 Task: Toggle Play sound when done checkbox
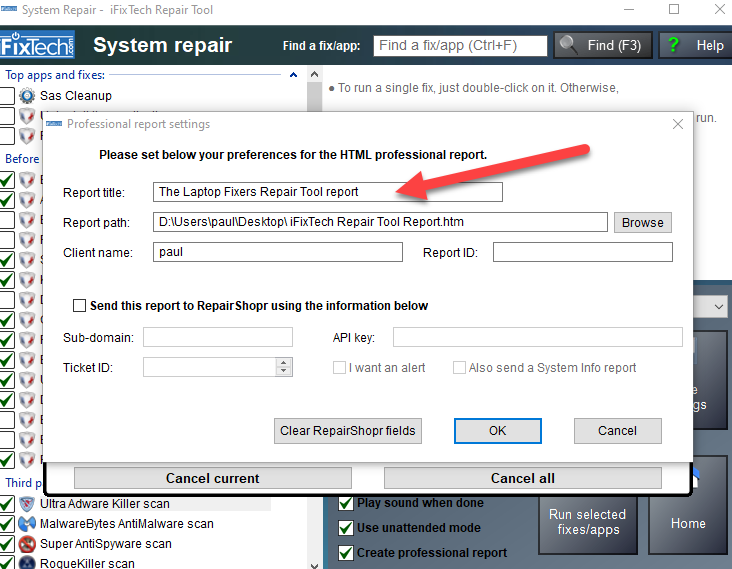[345, 503]
